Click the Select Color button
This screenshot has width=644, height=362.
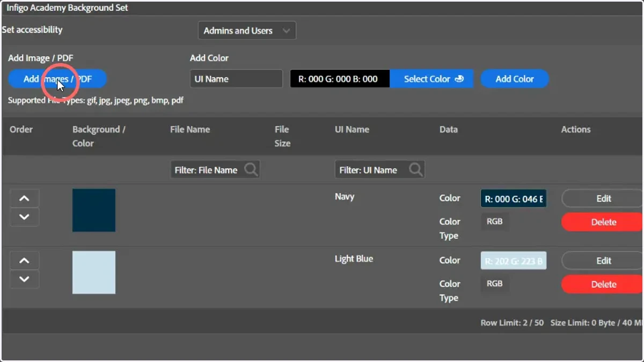pos(431,79)
